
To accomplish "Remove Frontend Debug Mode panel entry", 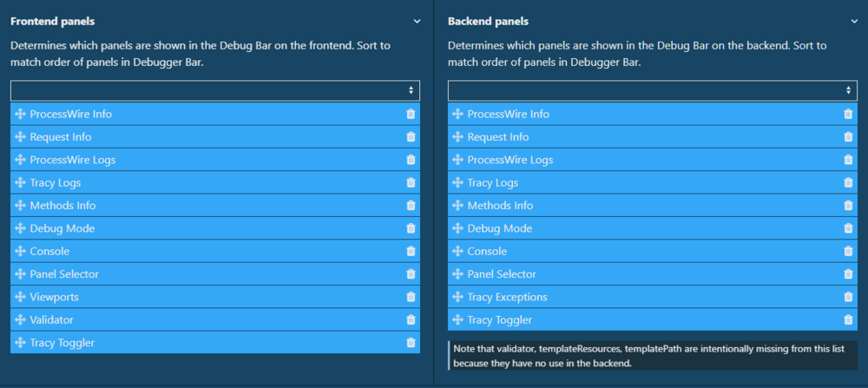I will (411, 228).
